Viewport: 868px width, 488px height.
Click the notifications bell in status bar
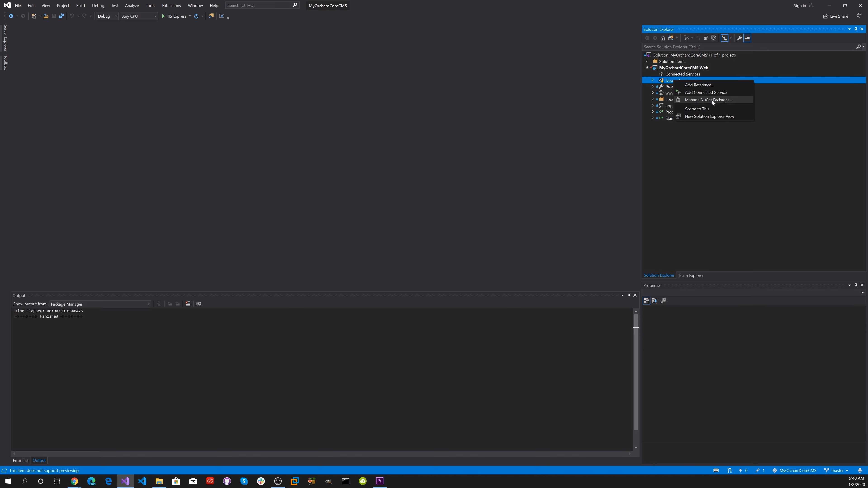coord(860,471)
